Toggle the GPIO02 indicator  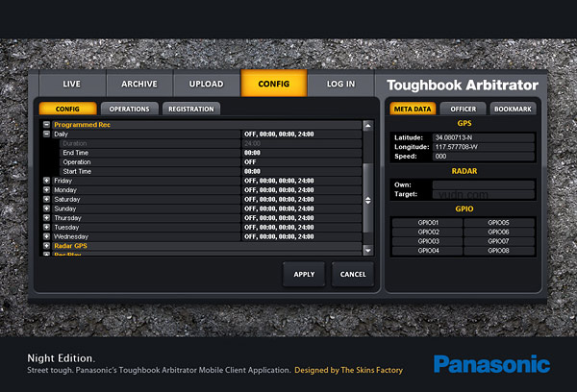(x=428, y=233)
